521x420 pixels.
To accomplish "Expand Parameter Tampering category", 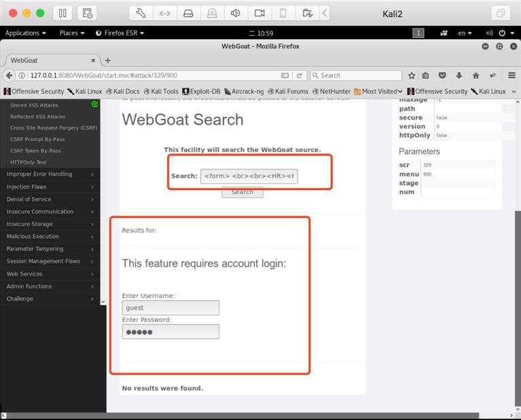I will click(50, 249).
